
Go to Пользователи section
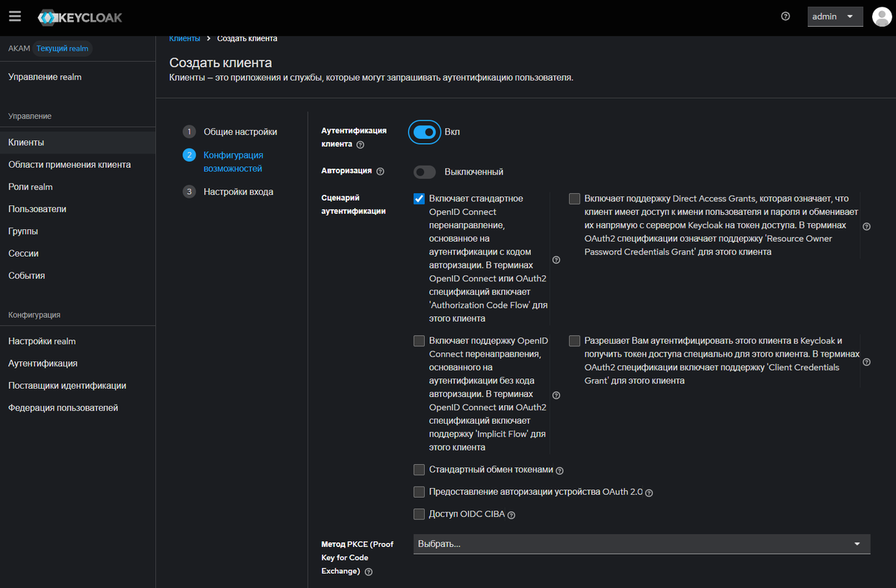[x=78, y=209]
